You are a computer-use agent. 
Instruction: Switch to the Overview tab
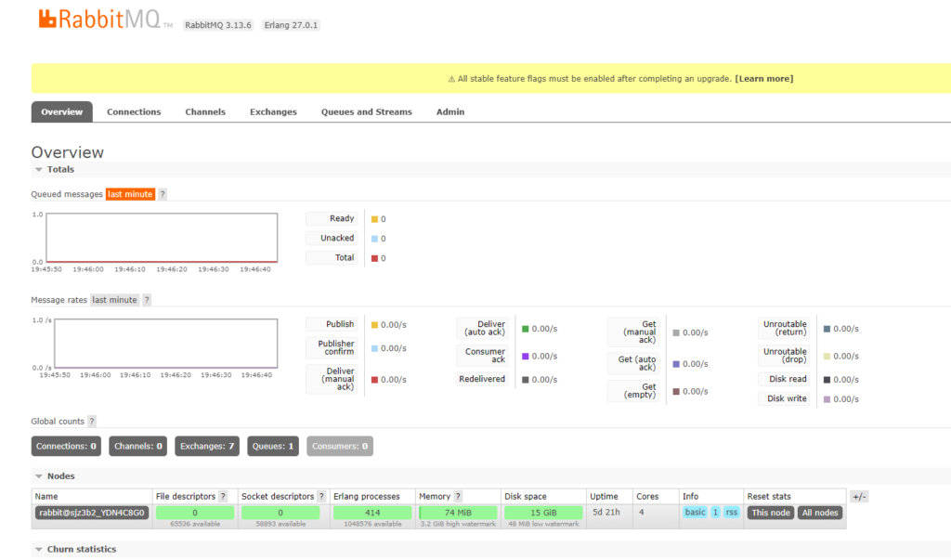tap(62, 111)
